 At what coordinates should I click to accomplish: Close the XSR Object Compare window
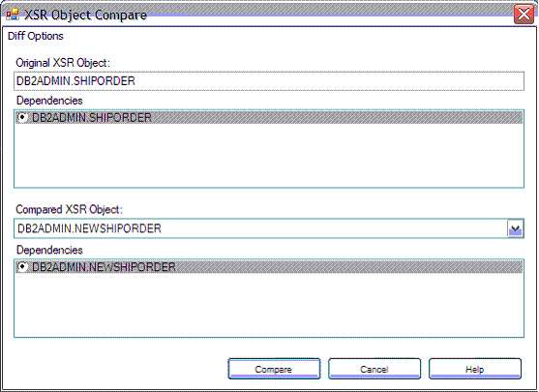tap(524, 15)
